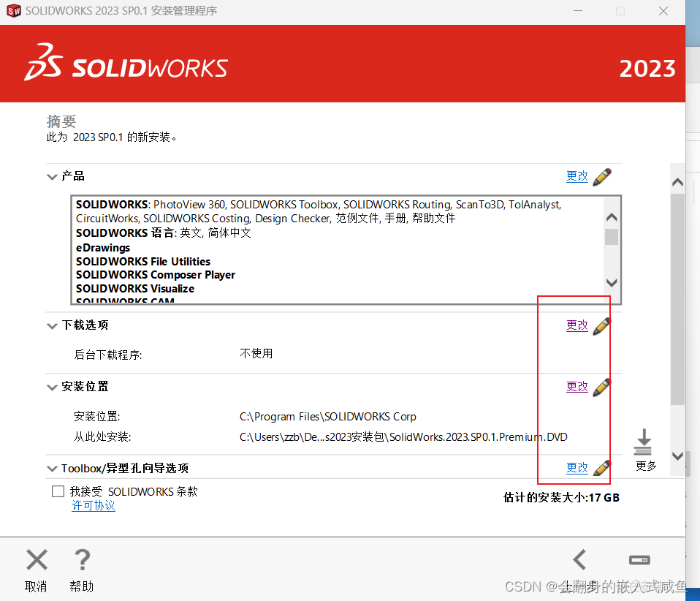Click 更改 link for 安装位置
The width and height of the screenshot is (700, 601).
[577, 387]
